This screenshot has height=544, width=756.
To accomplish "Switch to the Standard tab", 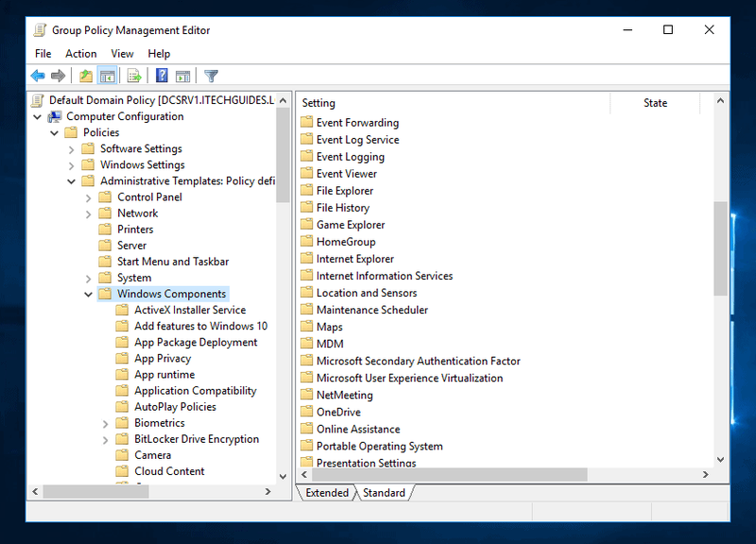I will point(384,493).
